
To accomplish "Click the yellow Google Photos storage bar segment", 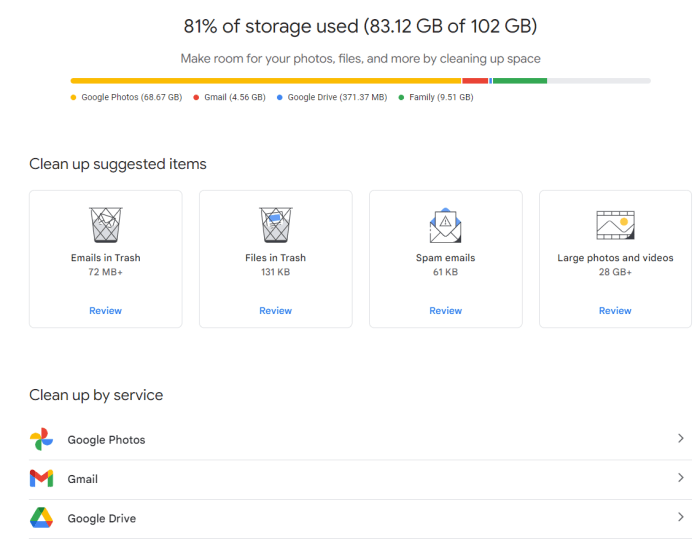I will [x=266, y=81].
